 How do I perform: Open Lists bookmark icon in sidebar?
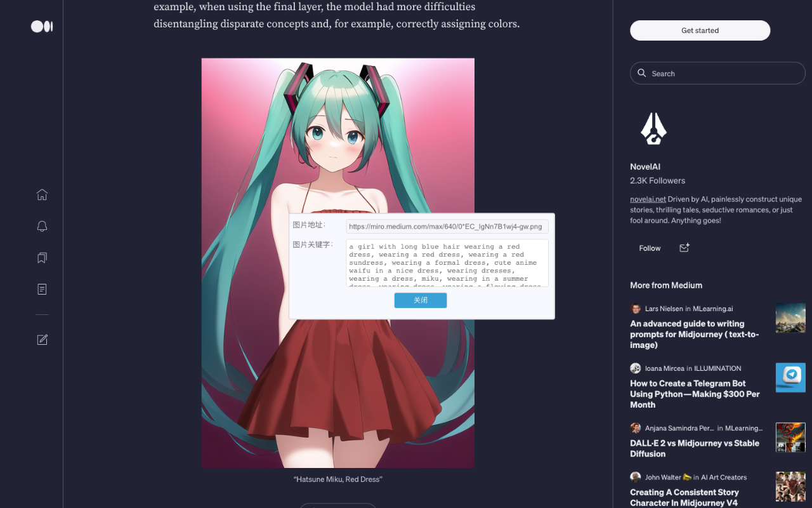coord(42,258)
